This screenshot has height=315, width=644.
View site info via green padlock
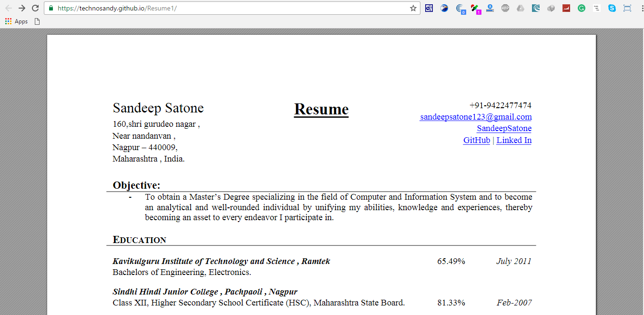(51, 8)
